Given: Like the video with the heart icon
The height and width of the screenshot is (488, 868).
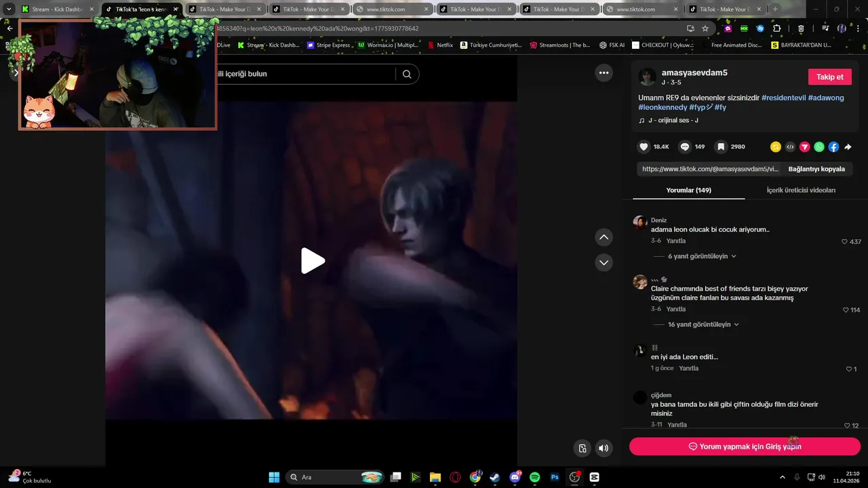Looking at the screenshot, I should (644, 146).
